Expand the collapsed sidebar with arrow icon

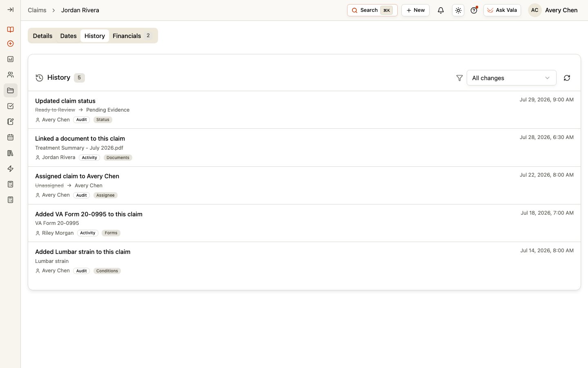(11, 10)
